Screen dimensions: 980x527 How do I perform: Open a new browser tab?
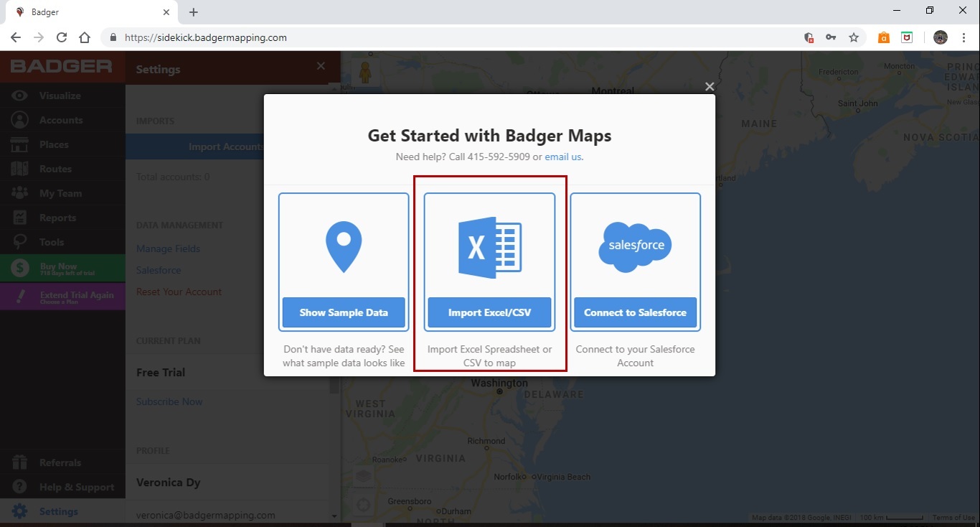pyautogui.click(x=194, y=12)
